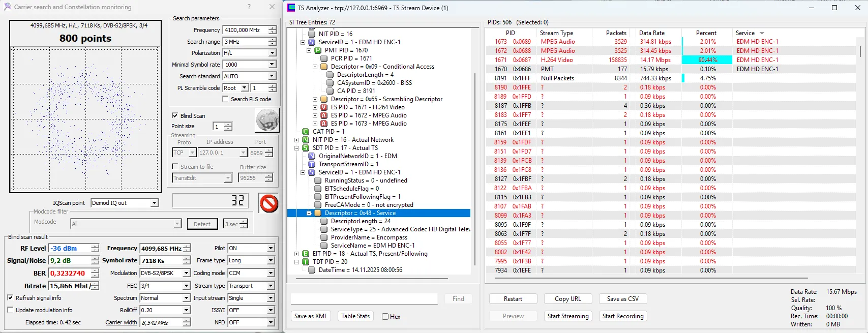868x333 pixels.
Task: Expand Scrambling Descriptor 0x65 node
Action: [315, 99]
